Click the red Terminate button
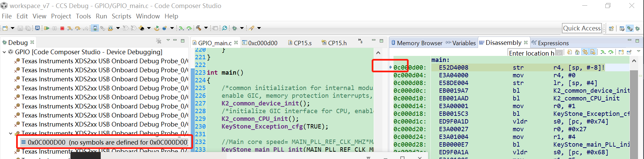 point(62,28)
